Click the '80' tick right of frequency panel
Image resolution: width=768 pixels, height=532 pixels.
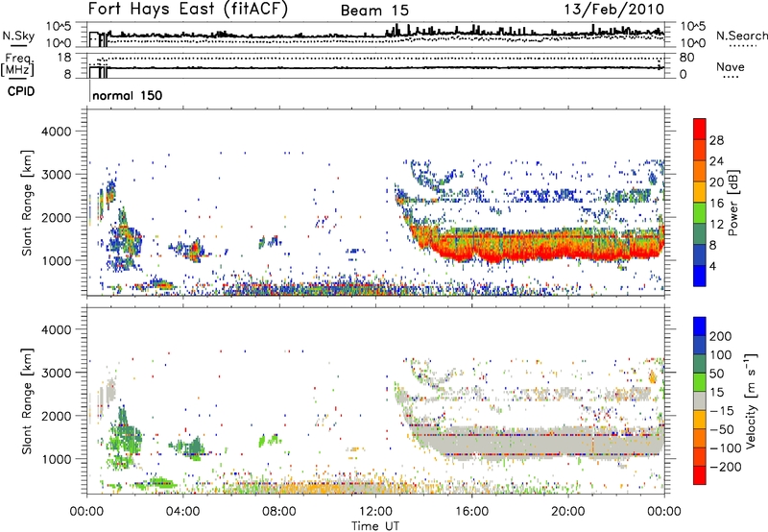(686, 58)
